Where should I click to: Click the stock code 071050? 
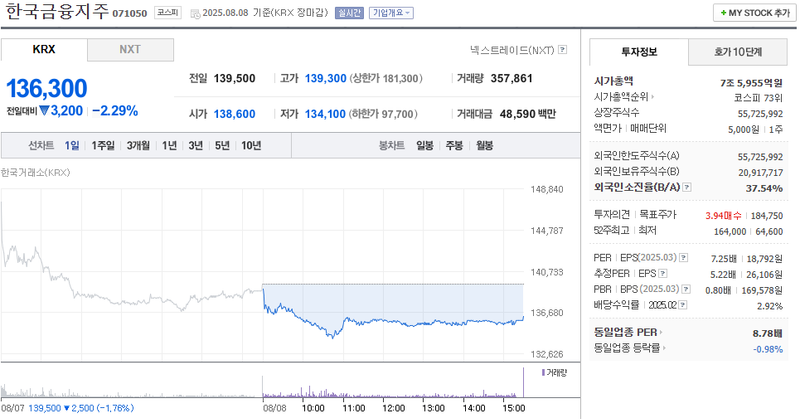click(x=130, y=13)
